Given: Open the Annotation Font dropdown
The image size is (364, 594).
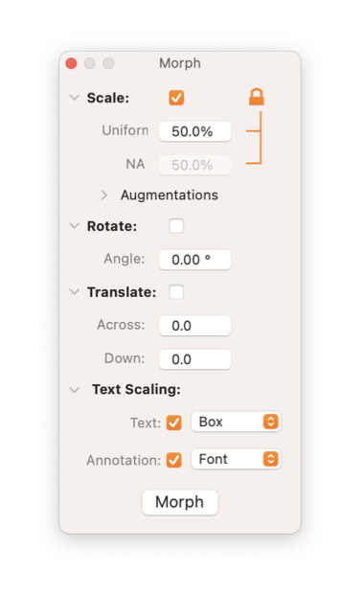Looking at the screenshot, I should 236,459.
